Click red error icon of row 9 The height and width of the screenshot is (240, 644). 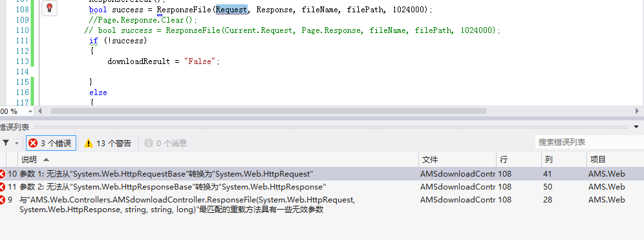coord(3,200)
